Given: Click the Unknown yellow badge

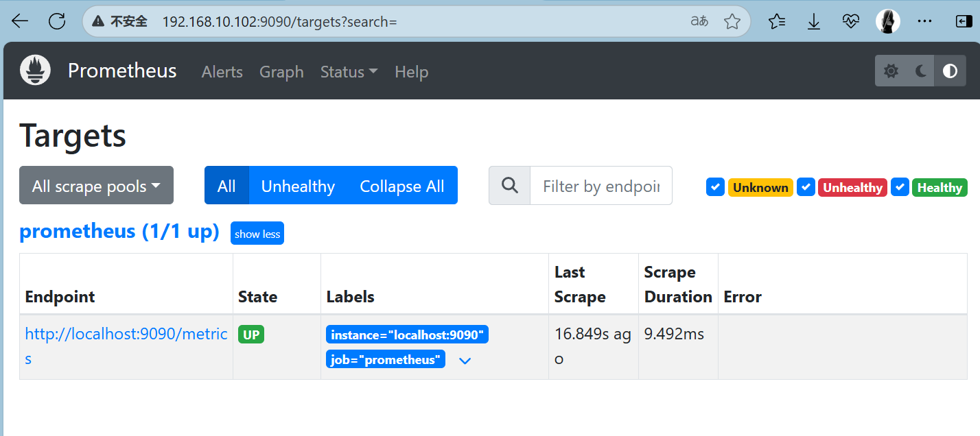Looking at the screenshot, I should coord(760,187).
